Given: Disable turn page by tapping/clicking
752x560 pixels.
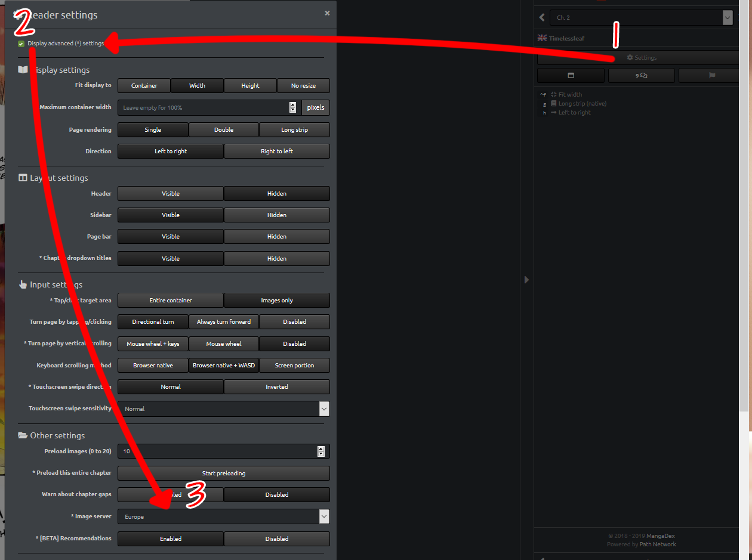Looking at the screenshot, I should pyautogui.click(x=294, y=321).
